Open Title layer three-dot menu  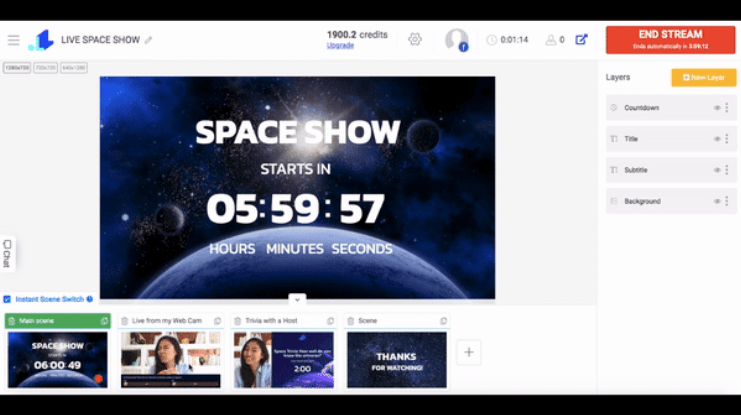point(727,139)
